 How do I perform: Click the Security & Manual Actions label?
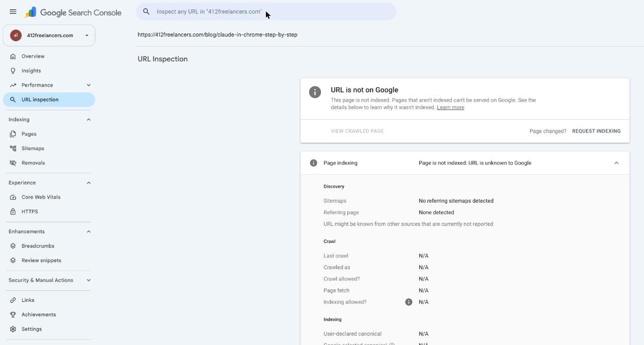pos(41,281)
